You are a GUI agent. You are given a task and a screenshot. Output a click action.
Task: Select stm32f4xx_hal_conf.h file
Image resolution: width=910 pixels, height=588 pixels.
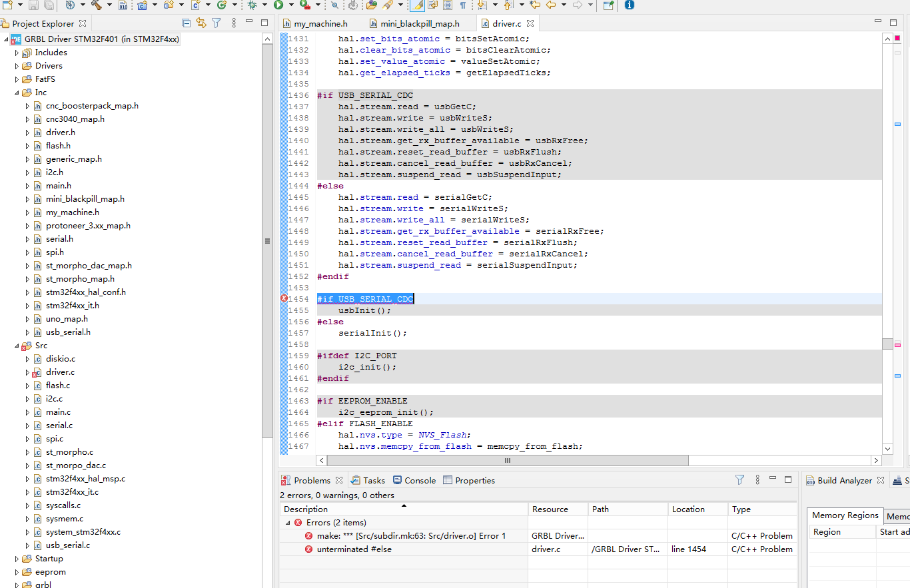pyautogui.click(x=85, y=292)
